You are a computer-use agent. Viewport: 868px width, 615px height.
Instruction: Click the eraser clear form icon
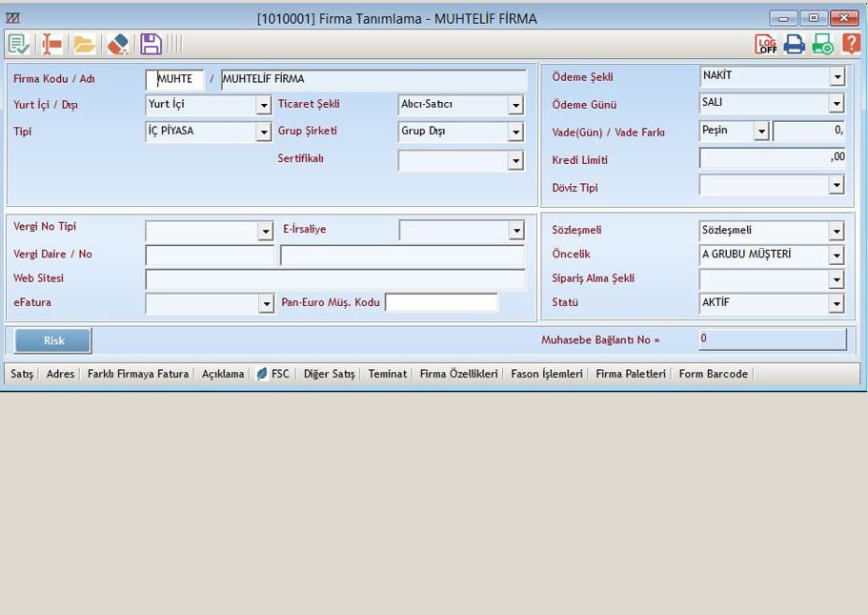[x=117, y=44]
